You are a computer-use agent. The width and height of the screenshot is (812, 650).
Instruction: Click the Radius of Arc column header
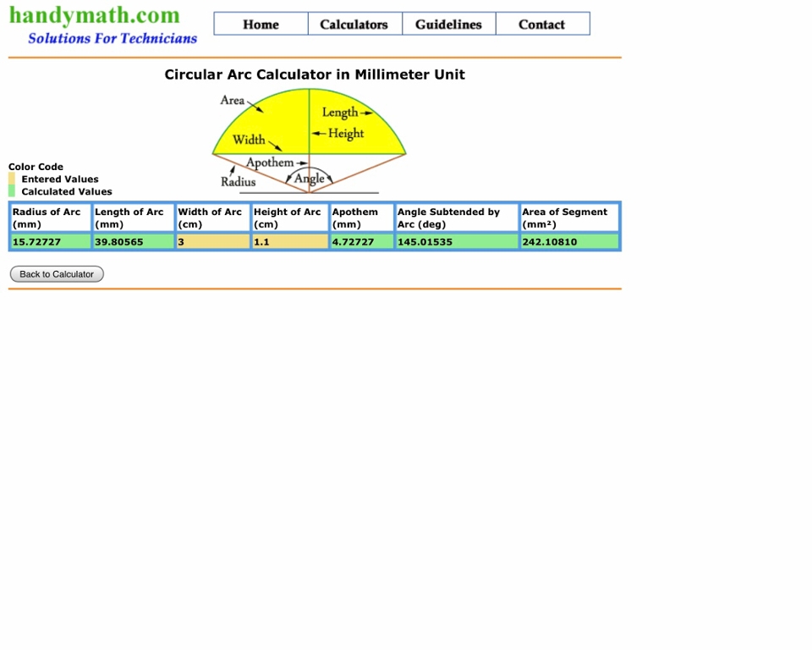tap(50, 218)
